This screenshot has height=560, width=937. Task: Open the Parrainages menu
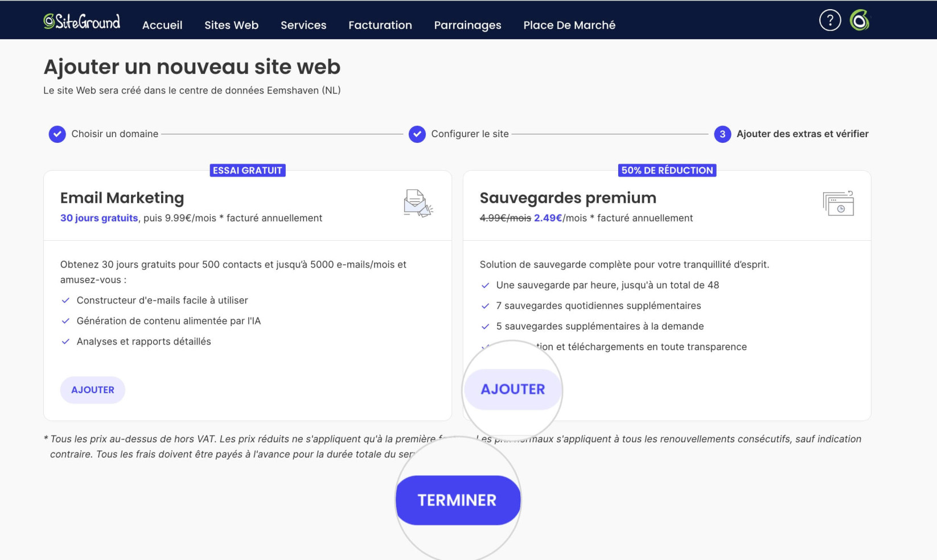[x=467, y=25]
